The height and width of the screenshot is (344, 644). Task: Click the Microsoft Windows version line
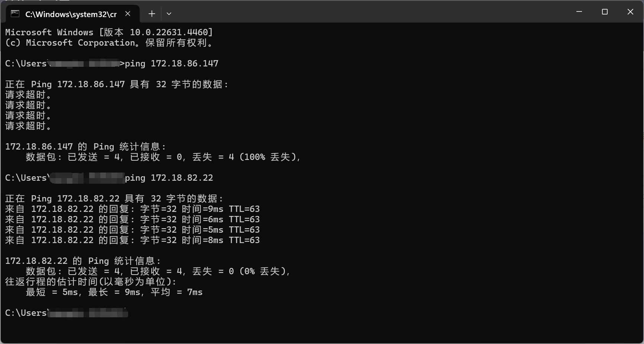(109, 32)
